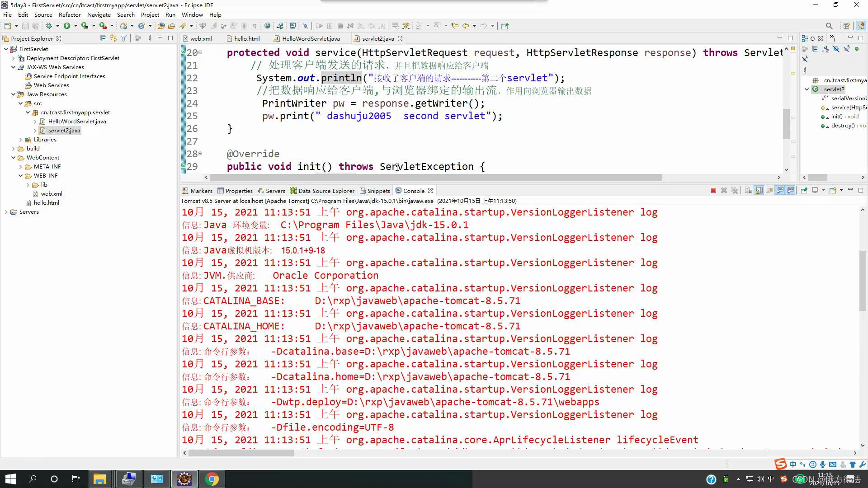Click the Console horizontal scrollbar thumb
Screen dimensions: 868x488
241,453
